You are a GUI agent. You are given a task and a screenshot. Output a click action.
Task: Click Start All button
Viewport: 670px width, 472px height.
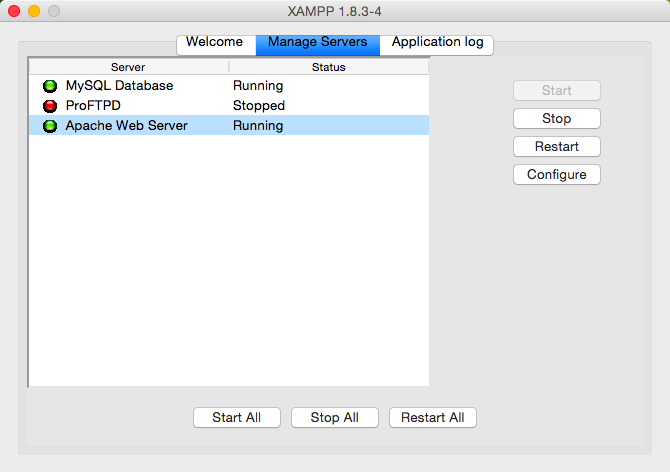point(237,417)
